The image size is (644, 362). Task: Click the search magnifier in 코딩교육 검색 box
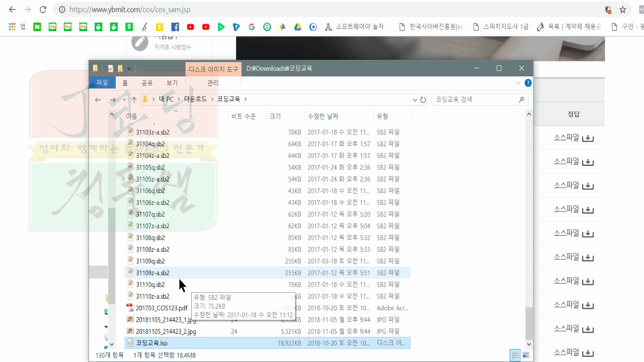click(x=520, y=100)
